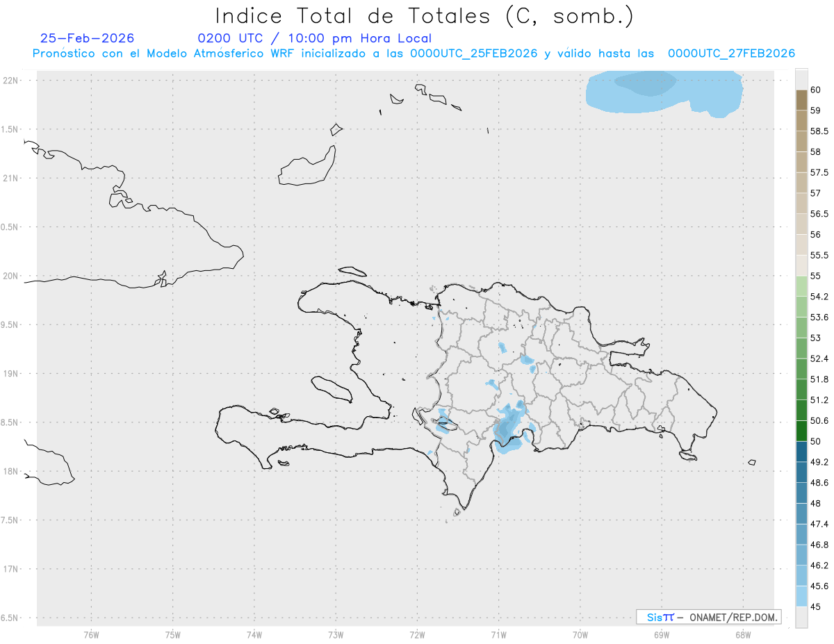Select the date label '25-Feb-2026'
This screenshot has width=834, height=644.
(88, 39)
